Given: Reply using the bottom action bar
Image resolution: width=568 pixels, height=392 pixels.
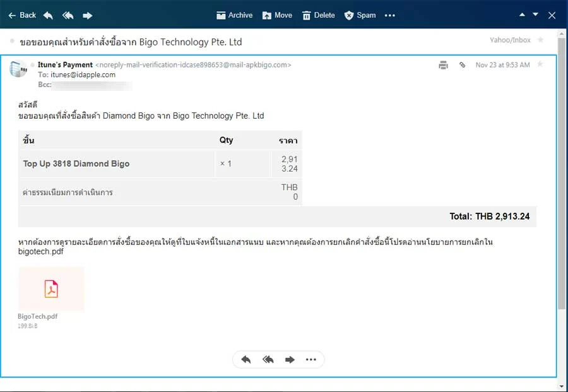Looking at the screenshot, I should tap(246, 359).
